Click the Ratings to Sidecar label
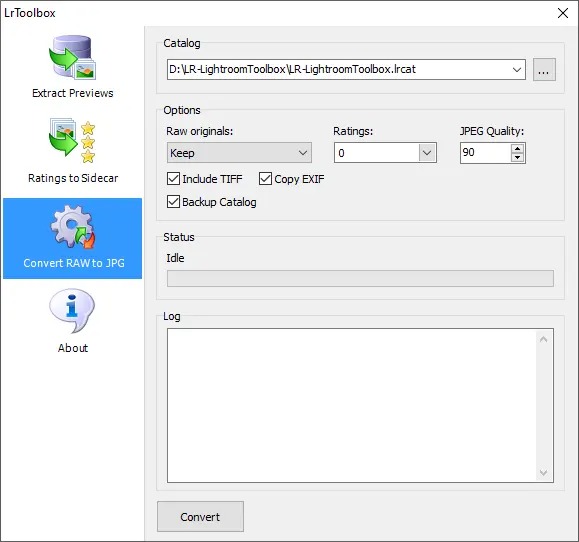Screen dimensions: 579x542 73,178
